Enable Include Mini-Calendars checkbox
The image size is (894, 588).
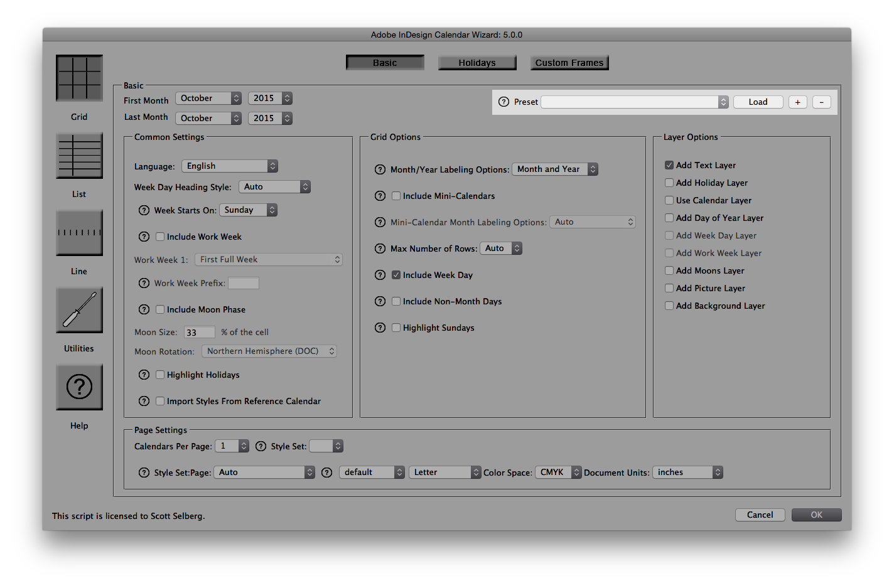pyautogui.click(x=396, y=196)
